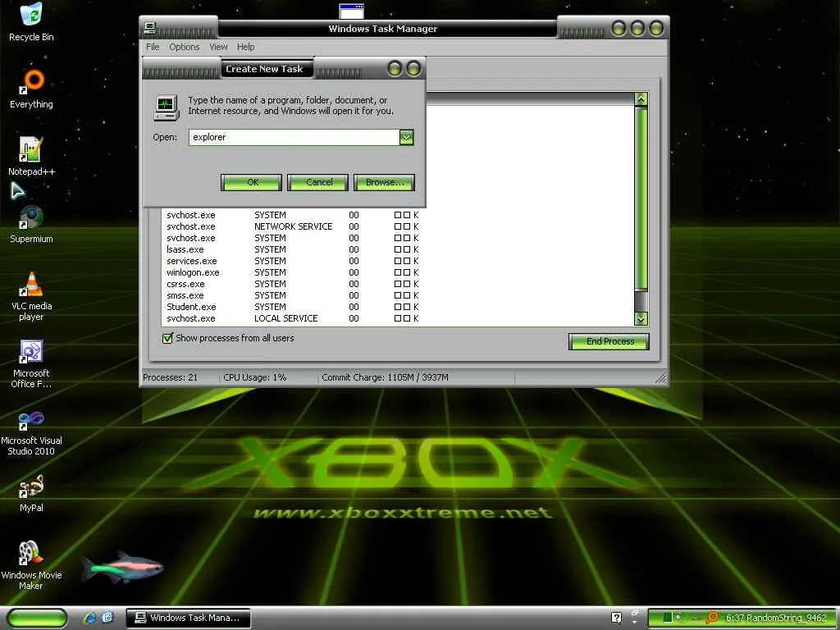Click the Windows Task Manager taskbar button
840x630 pixels.
click(188, 618)
